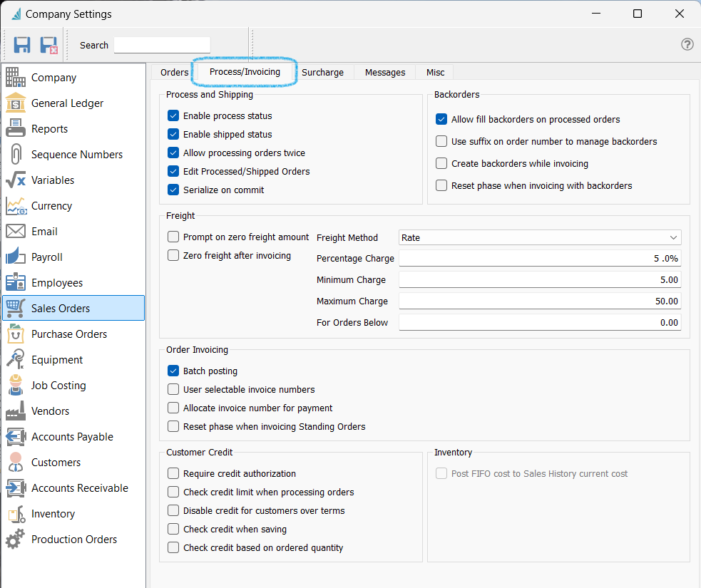
Task: Enable Check credit when saving
Action: pyautogui.click(x=173, y=529)
